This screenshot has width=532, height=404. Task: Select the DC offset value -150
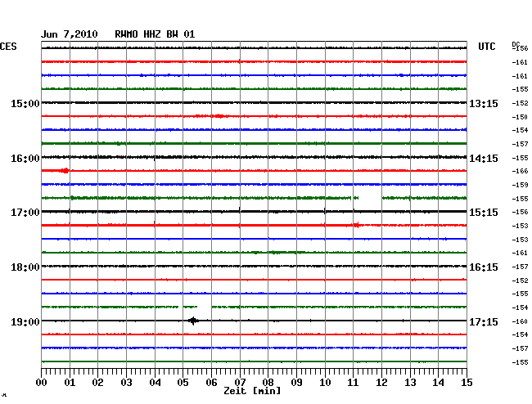(x=520, y=117)
